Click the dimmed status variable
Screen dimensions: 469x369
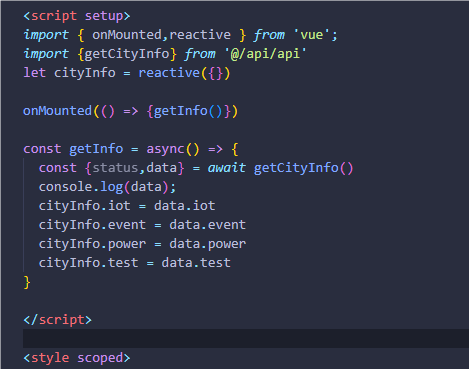point(115,168)
